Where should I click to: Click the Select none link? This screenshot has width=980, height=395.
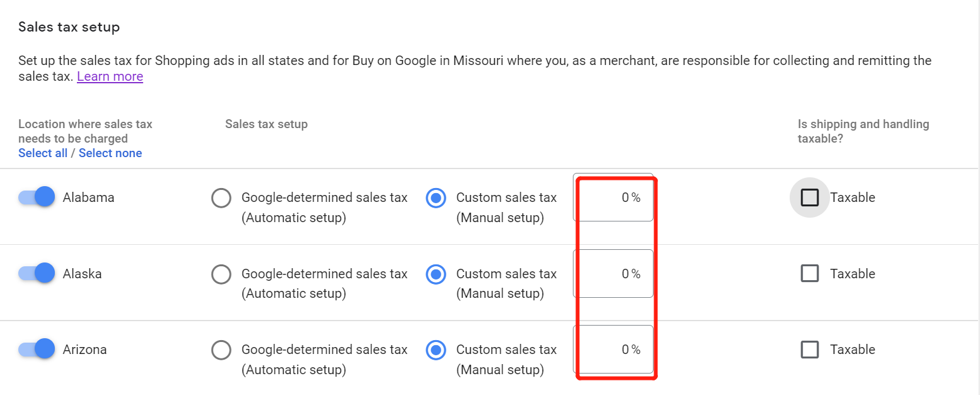click(x=110, y=153)
